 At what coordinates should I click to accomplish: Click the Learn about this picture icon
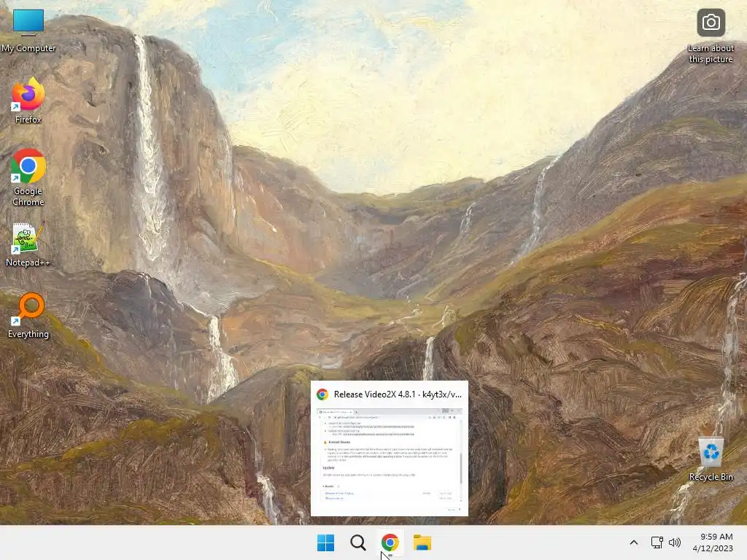(x=711, y=36)
